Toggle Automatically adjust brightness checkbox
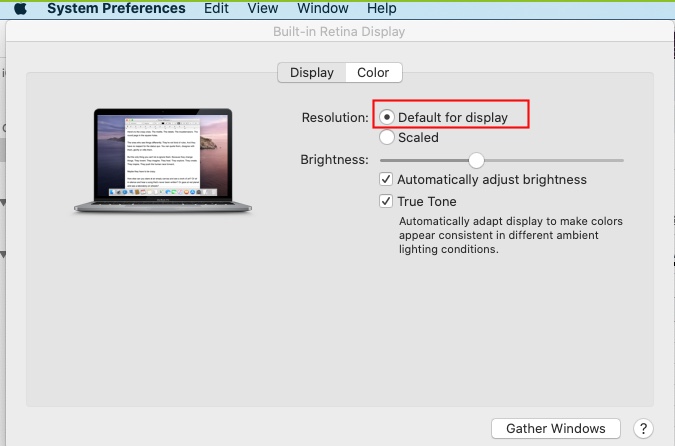 (x=386, y=179)
